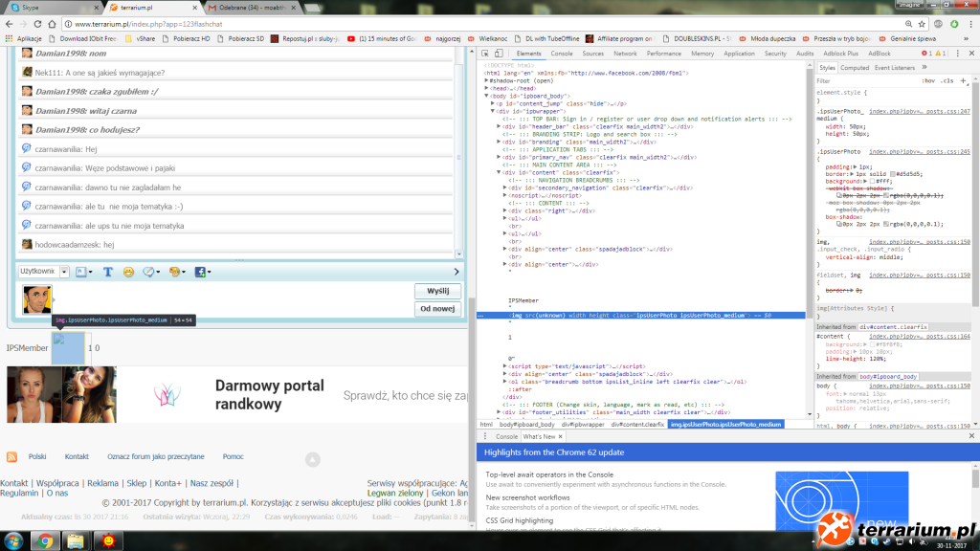980x551 pixels.
Task: Click the Facebook share icon in chat toolbar
Action: point(203,272)
